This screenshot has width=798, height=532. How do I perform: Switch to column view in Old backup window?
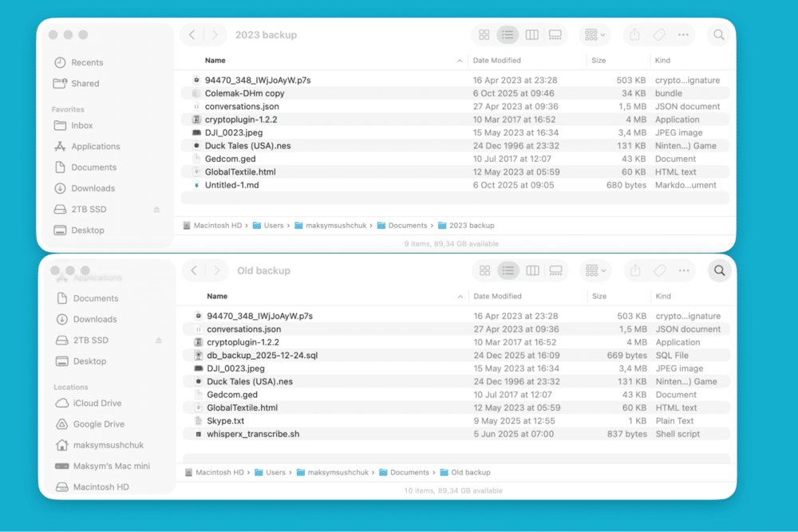533,270
